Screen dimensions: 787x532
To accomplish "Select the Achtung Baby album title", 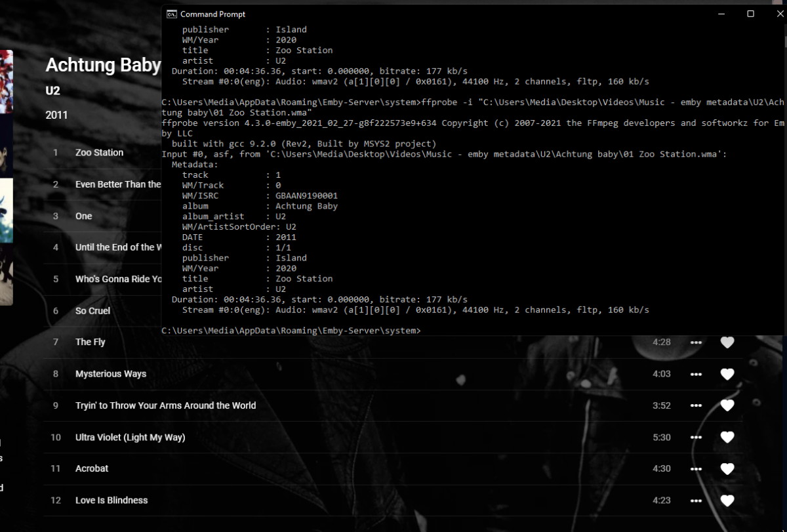I will [103, 65].
